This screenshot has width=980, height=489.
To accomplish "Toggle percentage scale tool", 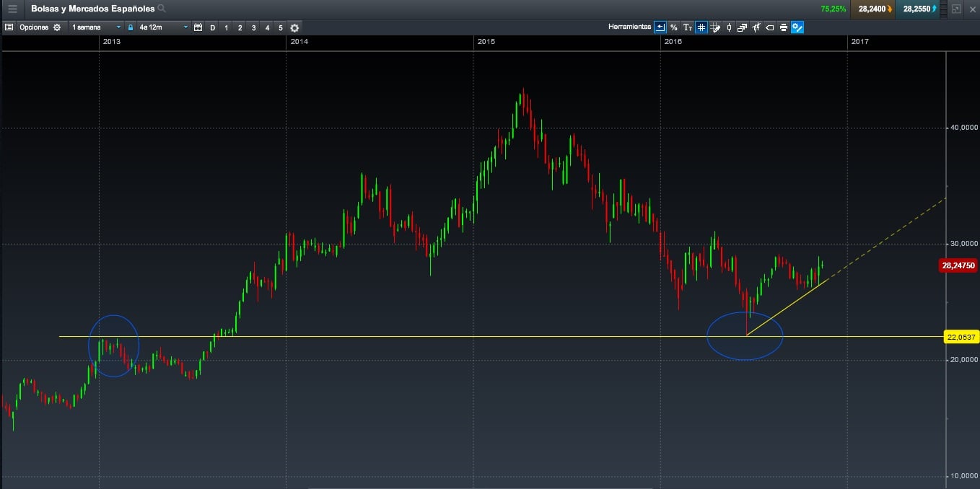I will click(674, 27).
